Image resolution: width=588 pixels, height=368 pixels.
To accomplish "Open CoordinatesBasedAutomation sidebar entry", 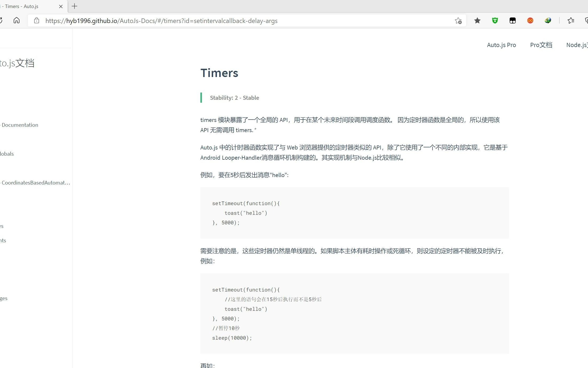I will tap(35, 183).
